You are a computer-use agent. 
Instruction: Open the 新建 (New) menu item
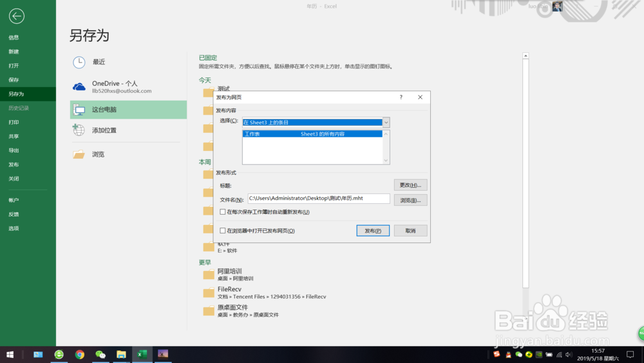coord(14,52)
